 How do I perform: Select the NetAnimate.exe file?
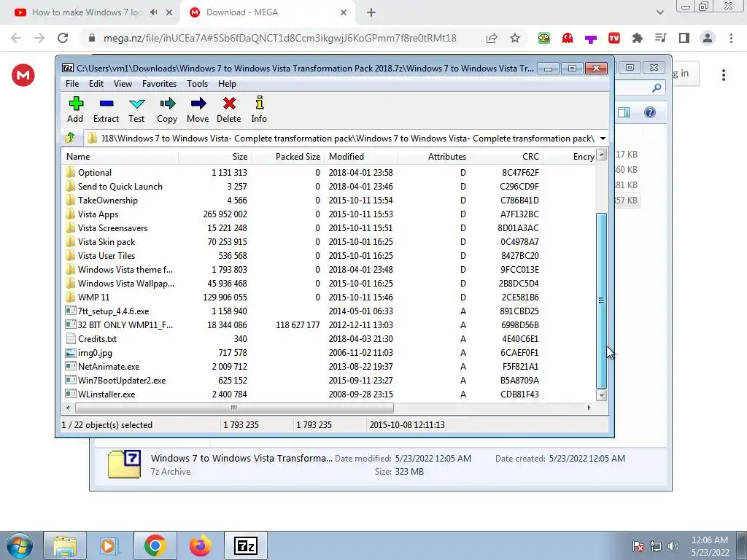point(109,367)
